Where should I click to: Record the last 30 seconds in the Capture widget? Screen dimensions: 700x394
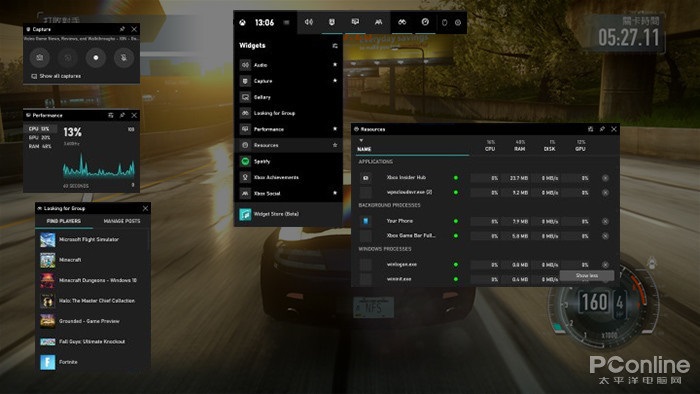pyautogui.click(x=68, y=58)
